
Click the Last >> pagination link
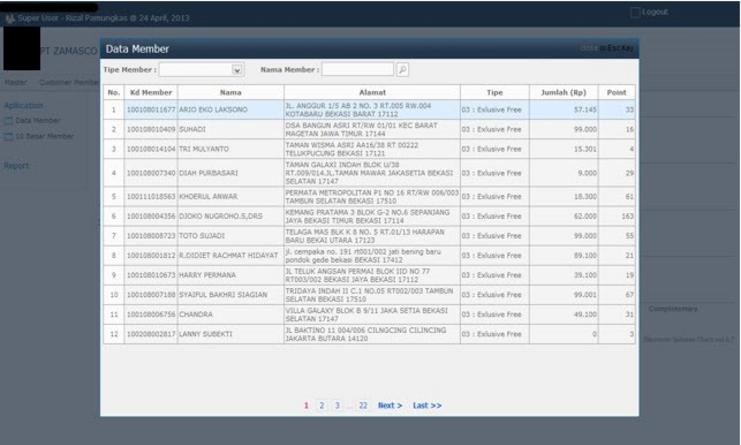click(427, 405)
